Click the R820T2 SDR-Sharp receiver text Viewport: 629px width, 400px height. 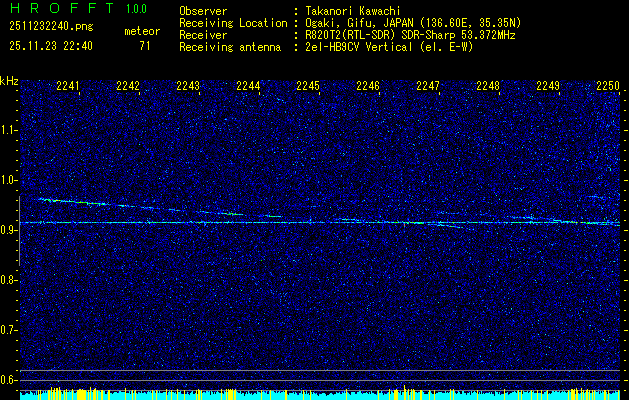[x=404, y=34]
